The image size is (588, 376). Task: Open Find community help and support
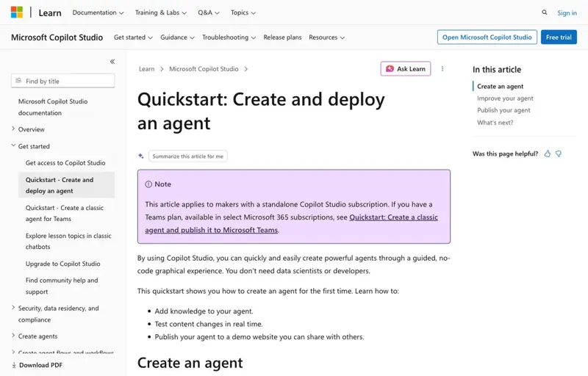click(62, 286)
